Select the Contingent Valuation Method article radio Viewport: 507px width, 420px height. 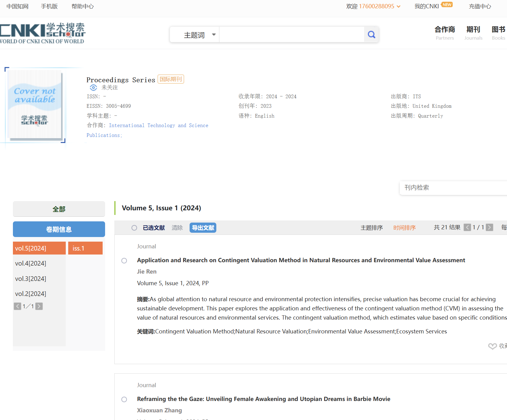[124, 261]
